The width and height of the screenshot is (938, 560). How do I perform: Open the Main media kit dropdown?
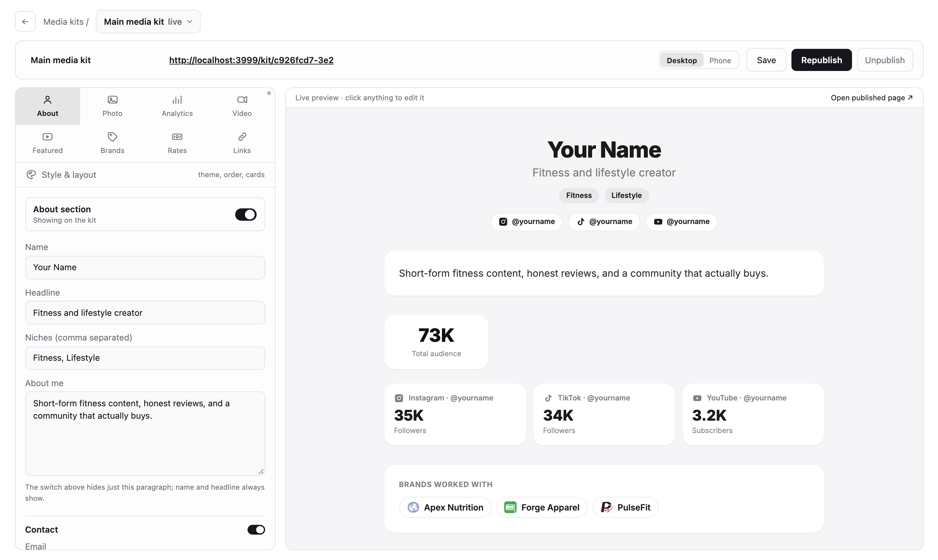pos(148,21)
